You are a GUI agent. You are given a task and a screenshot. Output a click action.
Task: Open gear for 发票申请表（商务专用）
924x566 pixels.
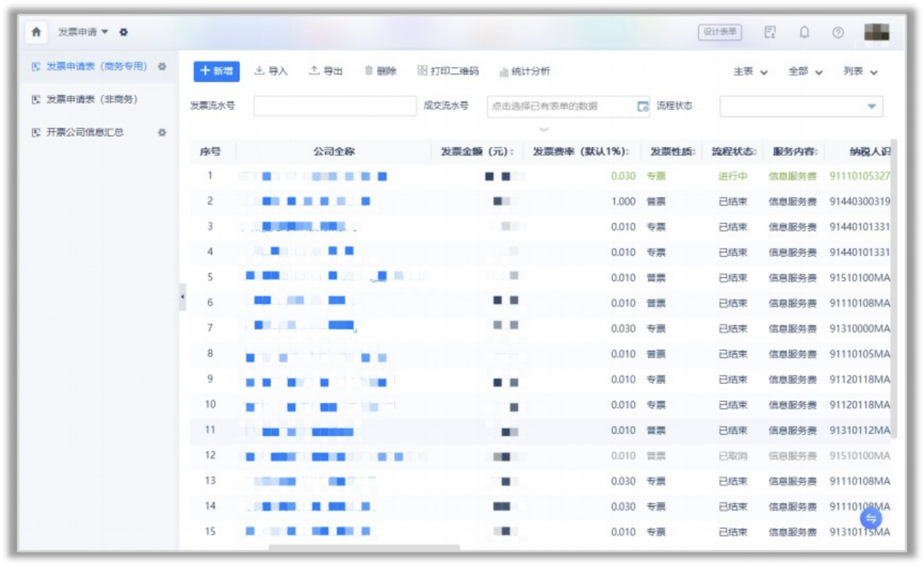pos(162,66)
